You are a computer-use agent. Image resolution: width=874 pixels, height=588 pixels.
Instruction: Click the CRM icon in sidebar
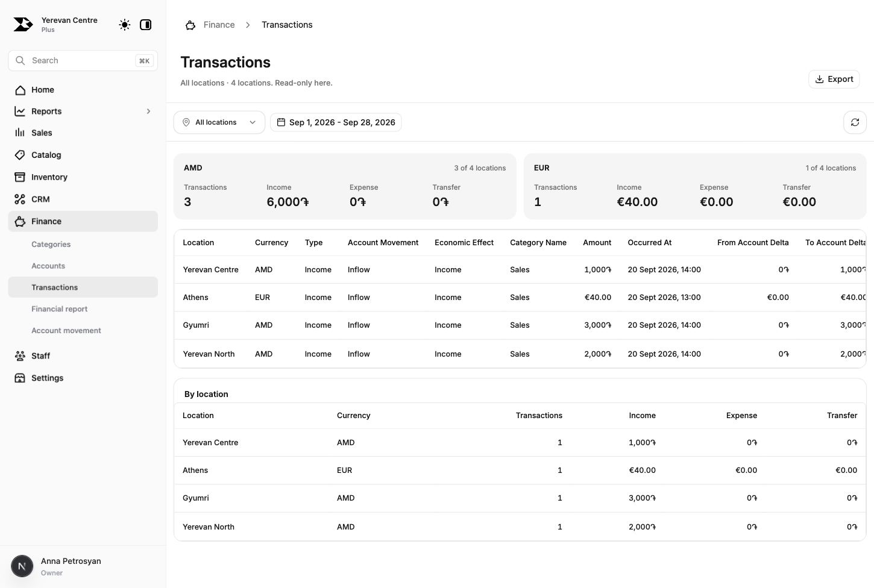point(20,199)
